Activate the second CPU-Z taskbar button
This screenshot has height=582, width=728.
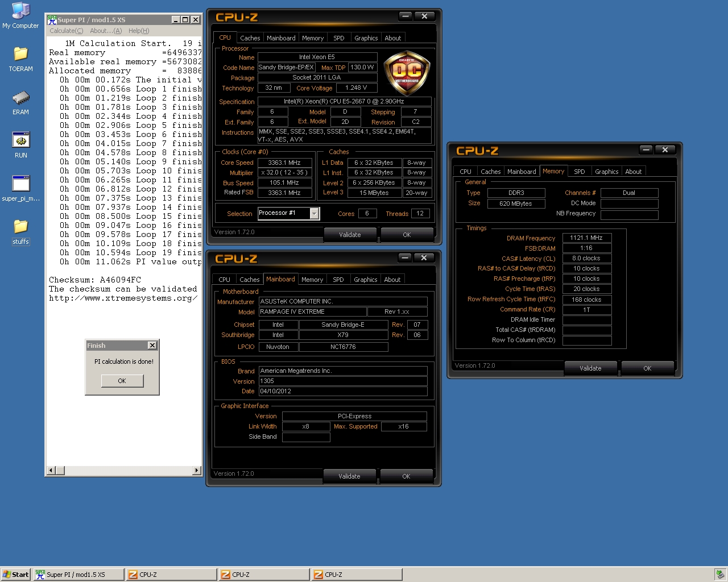click(x=264, y=575)
